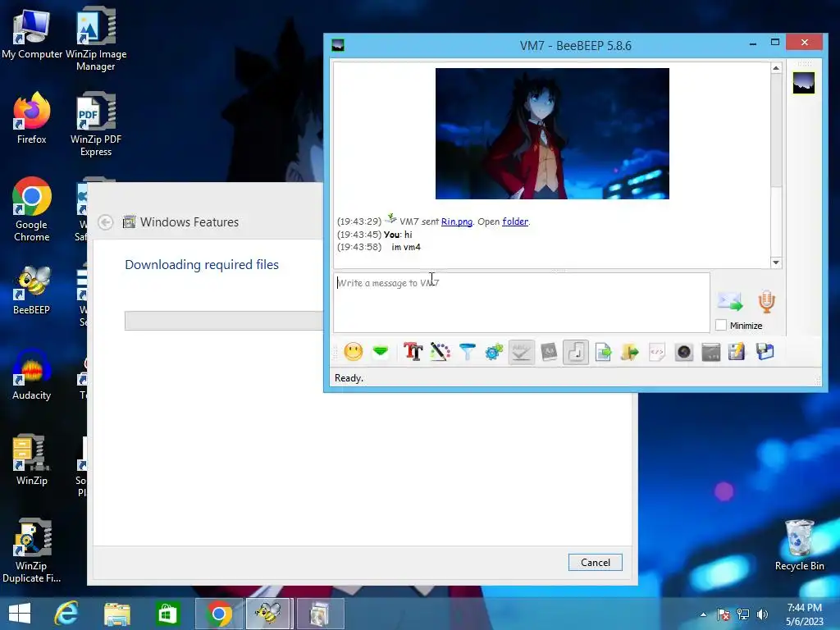The width and height of the screenshot is (840, 630).
Task: Click the chat vertical scrollbar thumb
Action: [776, 130]
